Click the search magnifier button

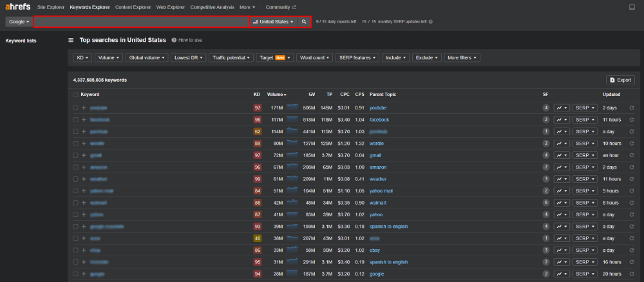(x=304, y=22)
